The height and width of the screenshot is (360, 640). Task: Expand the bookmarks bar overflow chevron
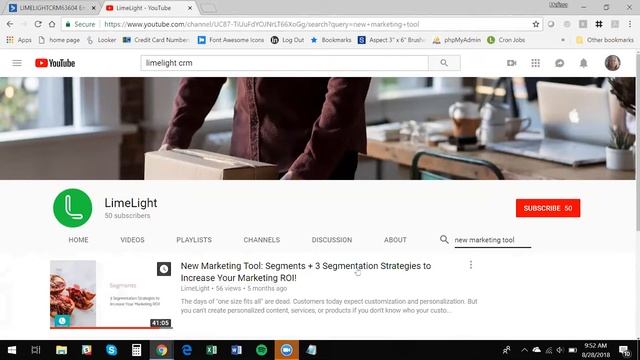[563, 40]
